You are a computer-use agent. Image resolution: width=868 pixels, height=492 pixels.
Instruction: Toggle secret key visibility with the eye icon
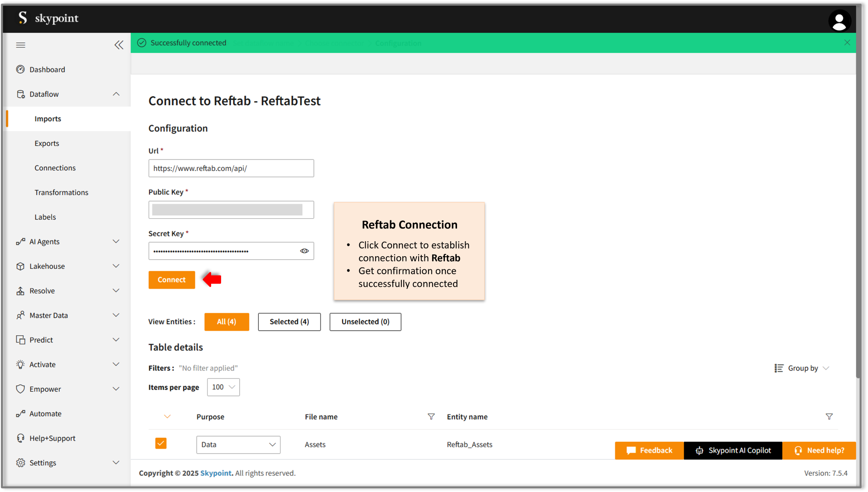coord(304,251)
